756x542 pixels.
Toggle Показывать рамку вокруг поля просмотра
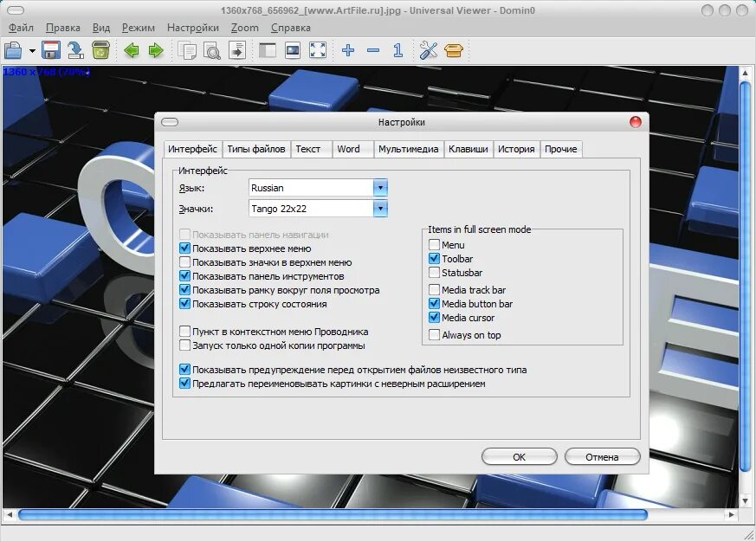(184, 290)
